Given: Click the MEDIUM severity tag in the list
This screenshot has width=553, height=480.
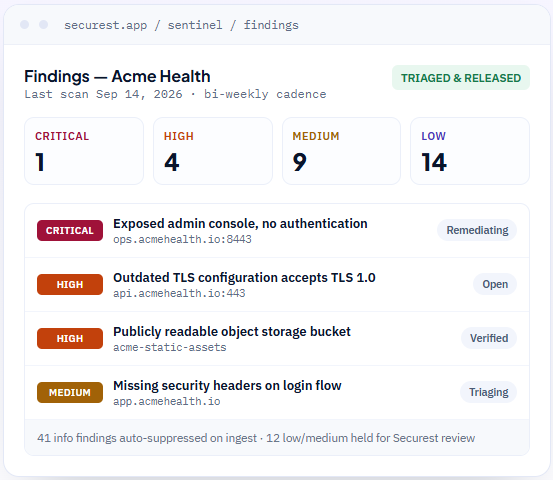Looking at the screenshot, I should tap(70, 393).
